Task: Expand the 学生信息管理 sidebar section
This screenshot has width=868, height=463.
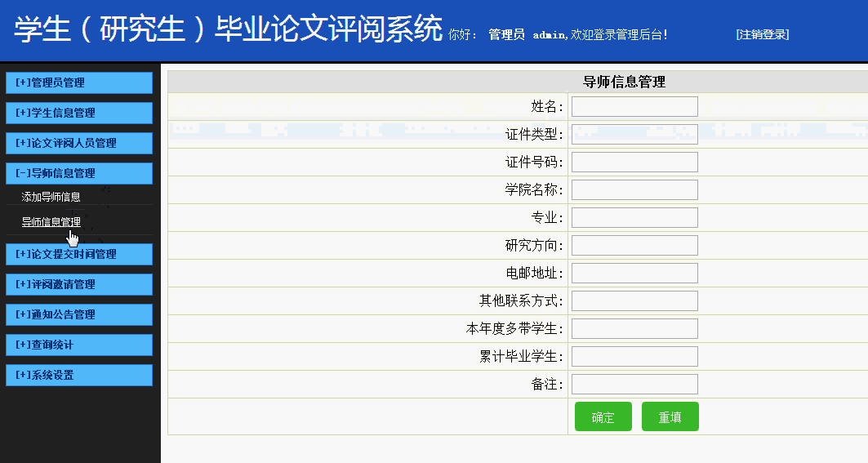Action: tap(79, 113)
